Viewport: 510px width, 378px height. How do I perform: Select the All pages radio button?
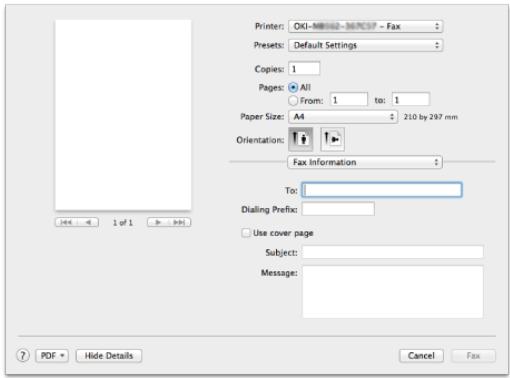(x=293, y=88)
